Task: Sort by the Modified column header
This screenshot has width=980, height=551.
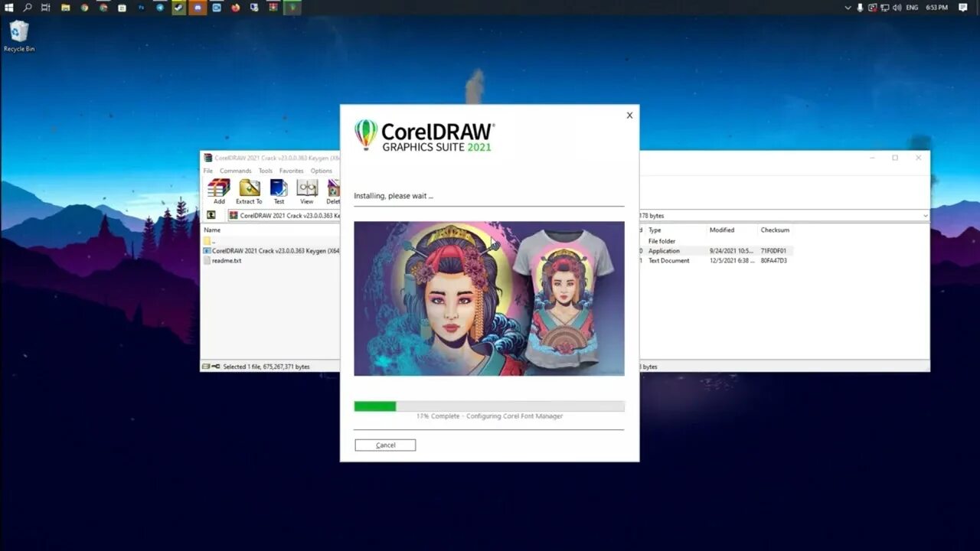Action: (721, 230)
